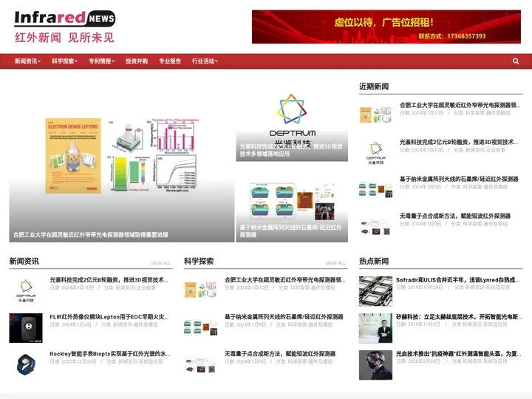
Task: Click VIEW ALL beside 科学探索 section
Action: click(x=335, y=263)
